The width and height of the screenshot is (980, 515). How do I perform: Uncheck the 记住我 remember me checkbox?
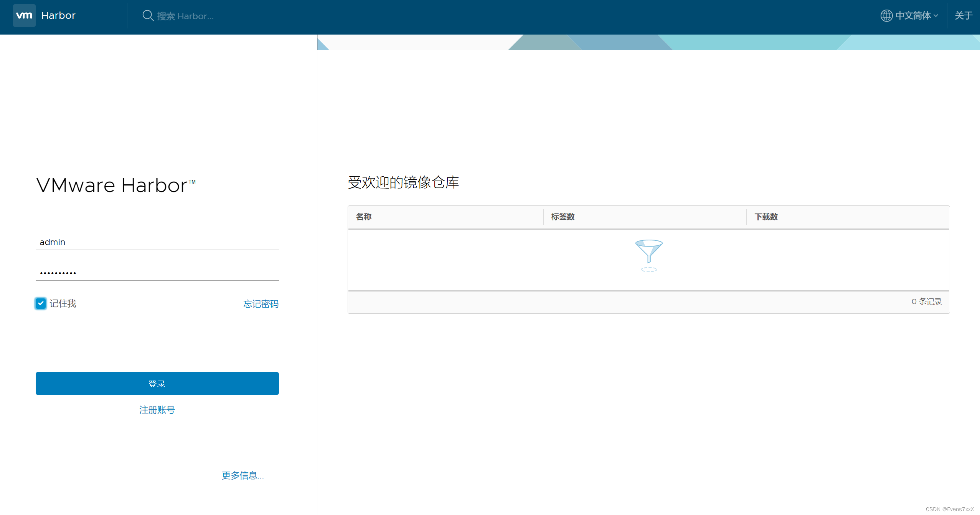[x=41, y=303]
